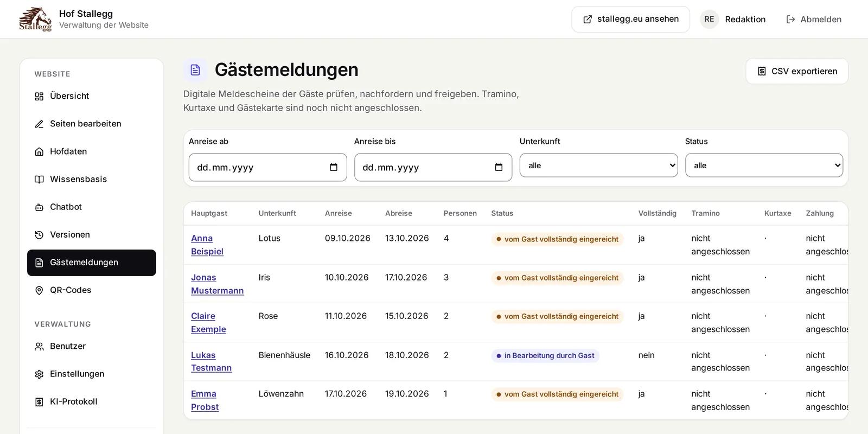This screenshot has width=868, height=434.
Task: Click the RE avatar badge
Action: [x=709, y=19]
